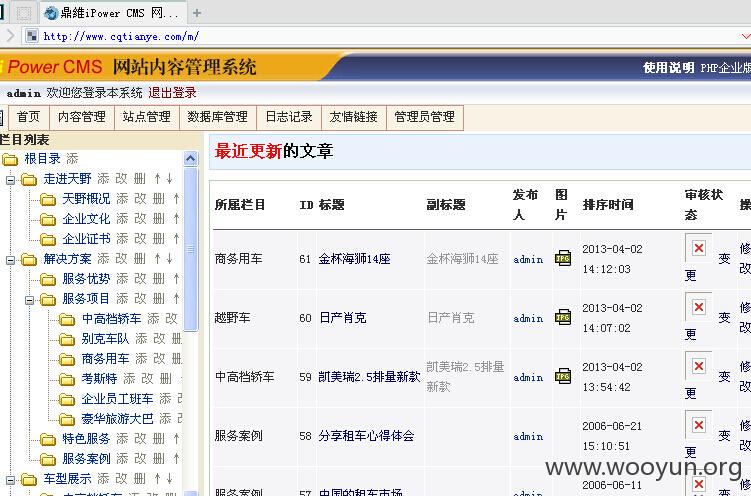Viewport: 751px width, 496px height.
Task: Click 添 next to 服务优势
Action: pyautogui.click(x=122, y=279)
